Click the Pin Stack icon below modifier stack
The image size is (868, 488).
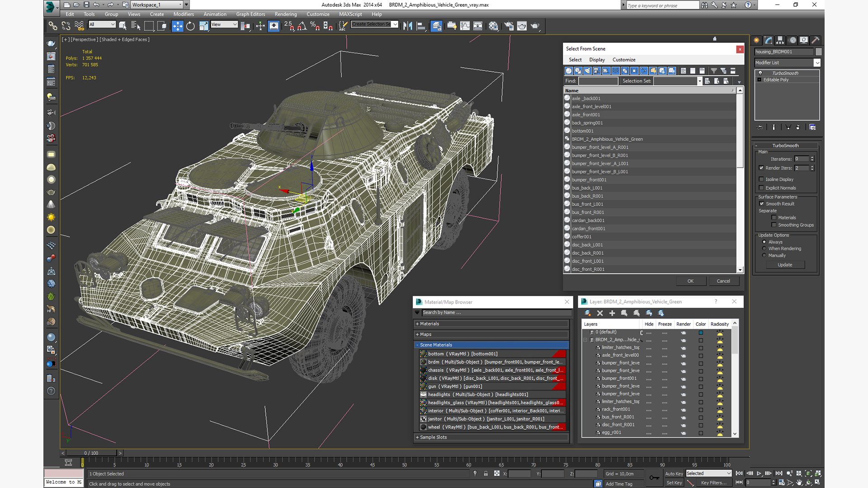click(x=759, y=127)
